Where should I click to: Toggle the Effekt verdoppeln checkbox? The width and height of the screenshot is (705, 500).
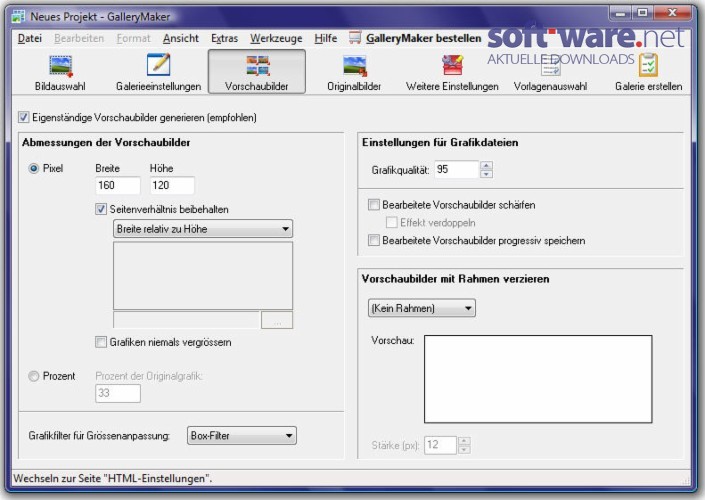392,223
